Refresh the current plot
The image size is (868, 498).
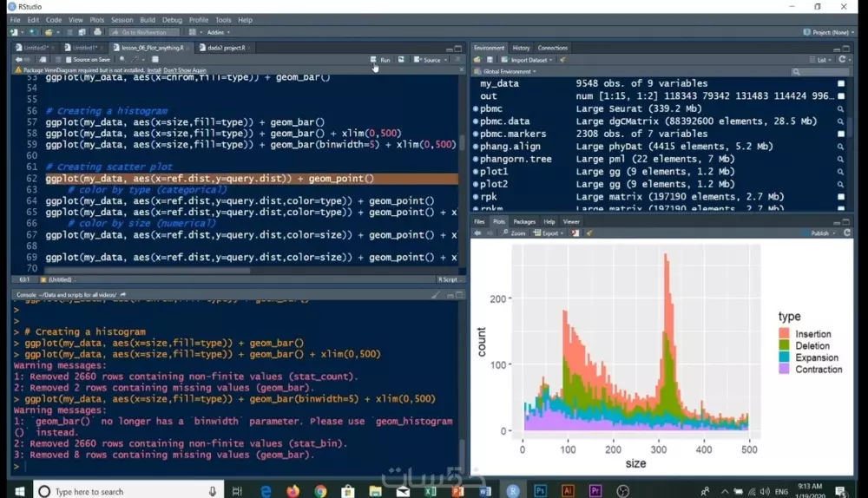(x=847, y=233)
